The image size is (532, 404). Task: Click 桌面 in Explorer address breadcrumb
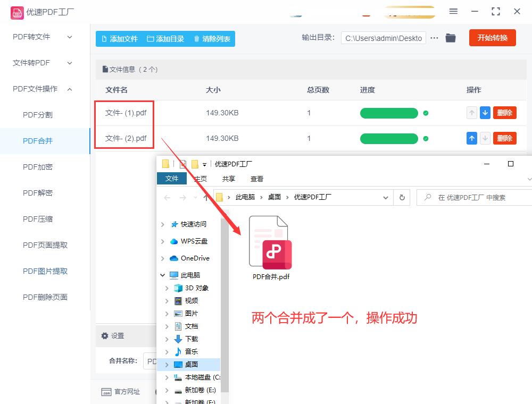click(x=275, y=197)
